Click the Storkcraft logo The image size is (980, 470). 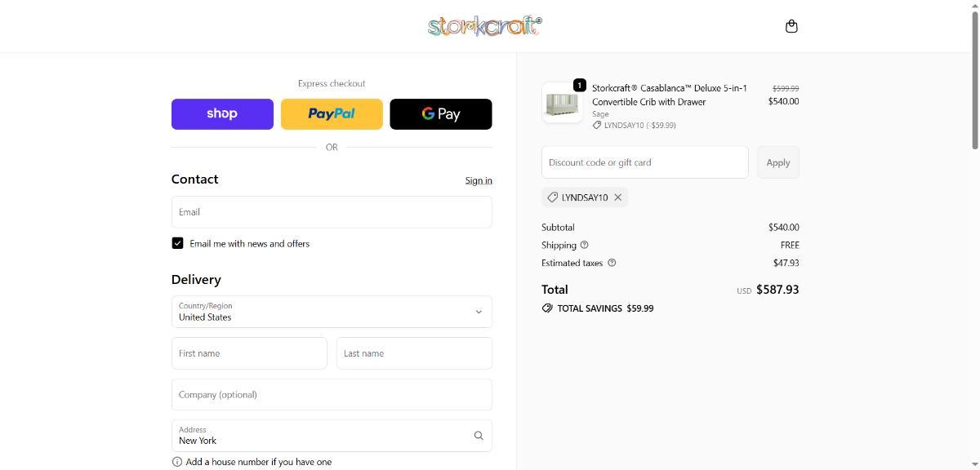(484, 26)
